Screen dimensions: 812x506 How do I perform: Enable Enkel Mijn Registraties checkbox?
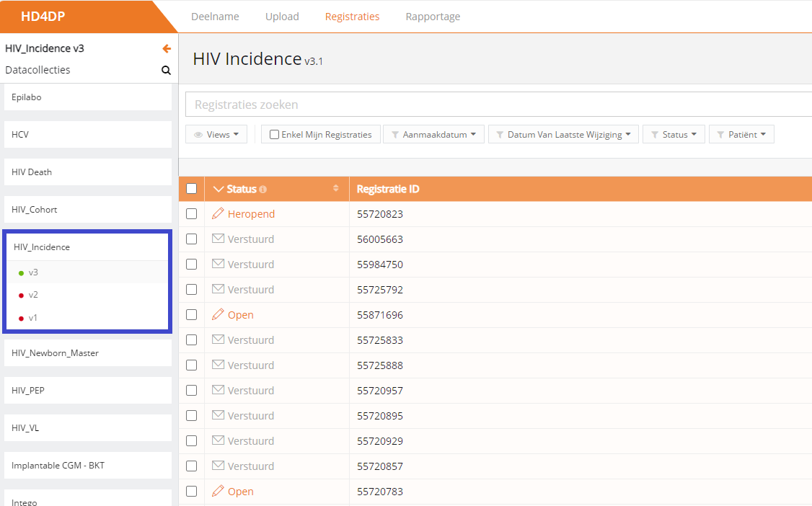(274, 135)
